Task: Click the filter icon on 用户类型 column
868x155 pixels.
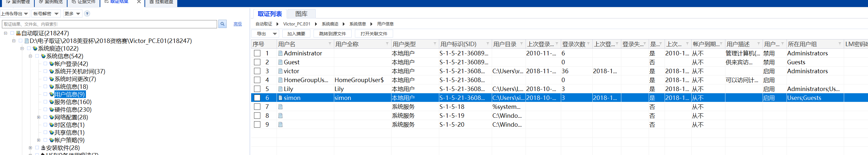Action: [435, 44]
